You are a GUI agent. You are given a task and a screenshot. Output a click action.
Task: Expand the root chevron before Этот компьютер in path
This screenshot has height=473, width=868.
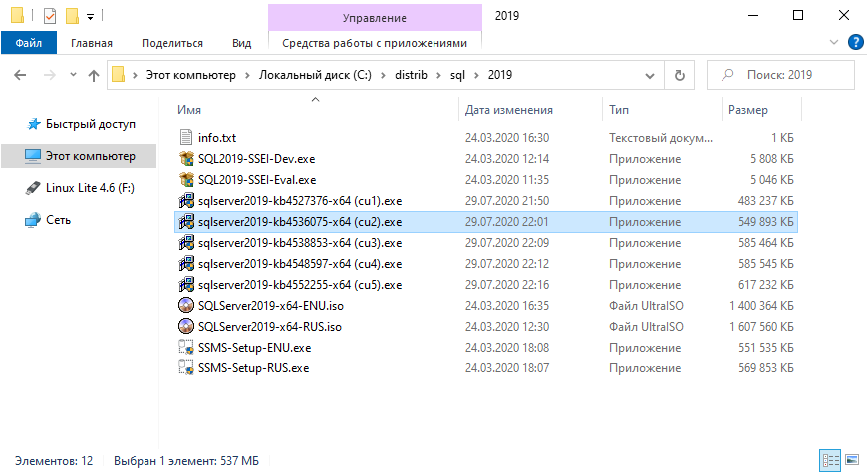135,76
